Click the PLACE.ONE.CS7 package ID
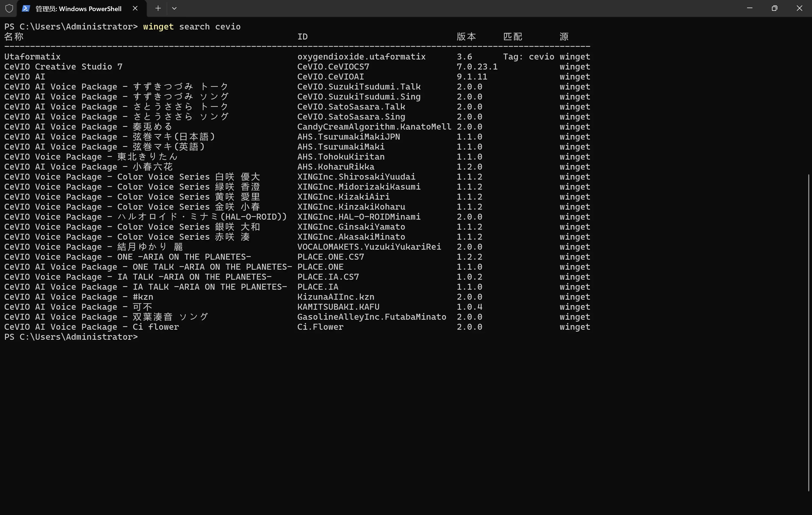This screenshot has height=515, width=812. (330, 257)
